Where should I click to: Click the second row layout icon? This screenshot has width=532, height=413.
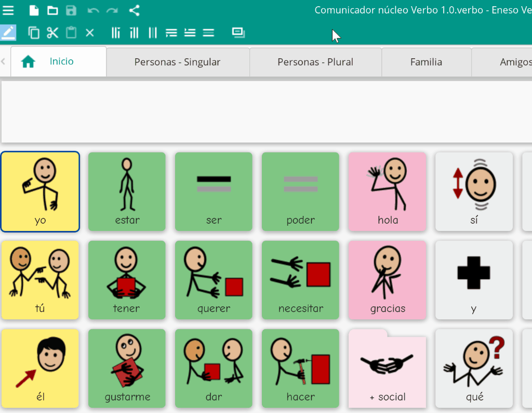[190, 33]
